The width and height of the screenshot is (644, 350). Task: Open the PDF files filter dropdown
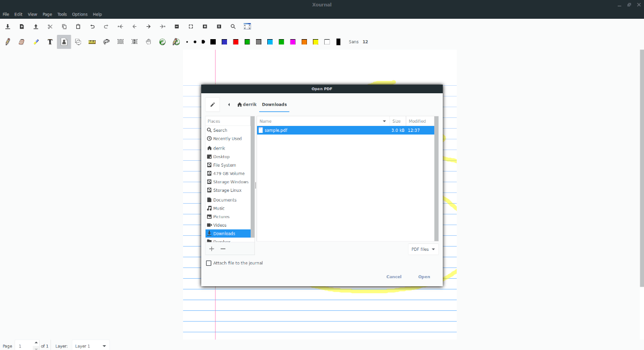pyautogui.click(x=423, y=249)
